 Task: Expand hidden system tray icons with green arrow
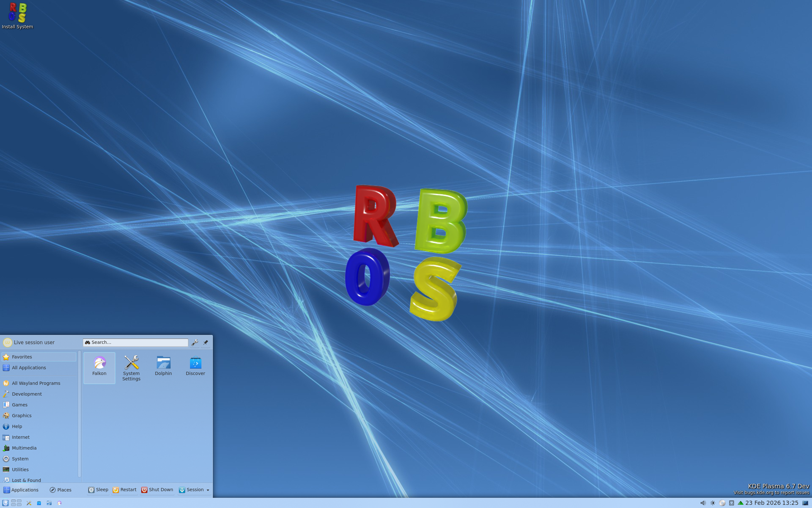pyautogui.click(x=740, y=503)
